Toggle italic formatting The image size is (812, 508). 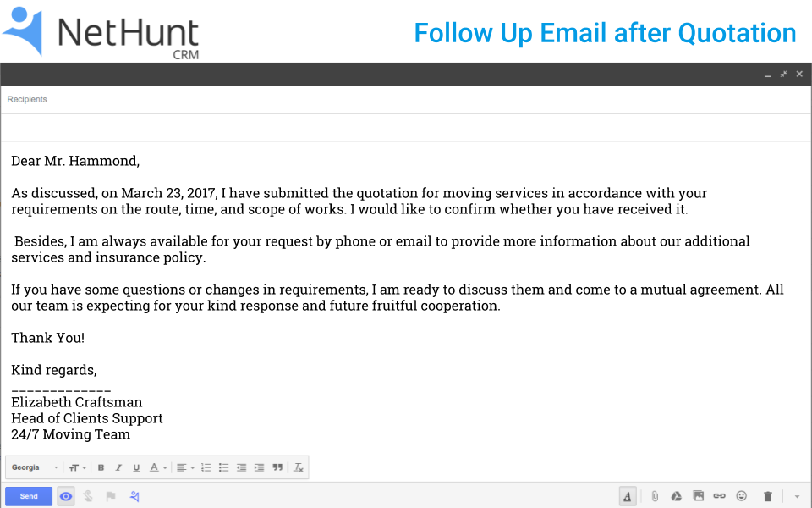[118, 467]
